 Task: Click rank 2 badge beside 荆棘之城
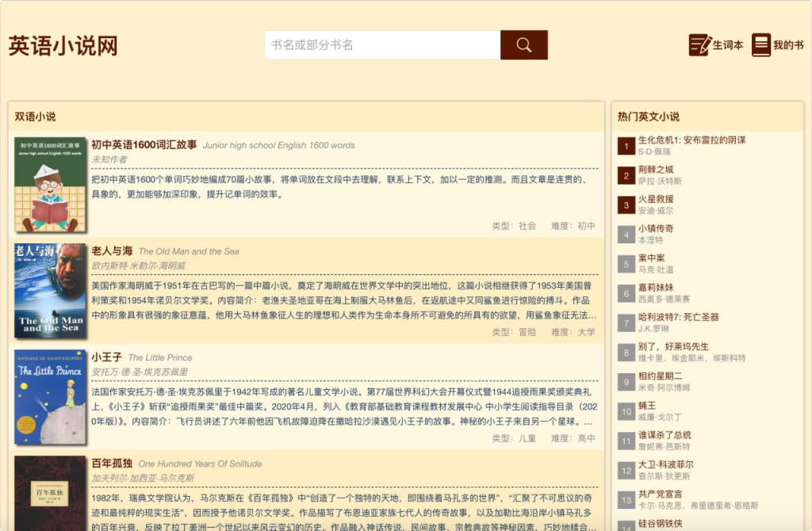click(626, 176)
